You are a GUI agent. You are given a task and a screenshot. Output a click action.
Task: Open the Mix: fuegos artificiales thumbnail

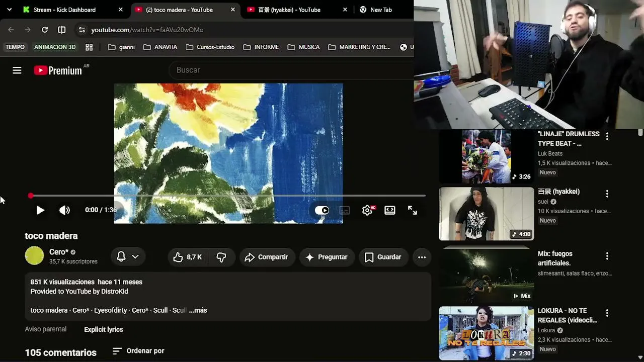486,274
